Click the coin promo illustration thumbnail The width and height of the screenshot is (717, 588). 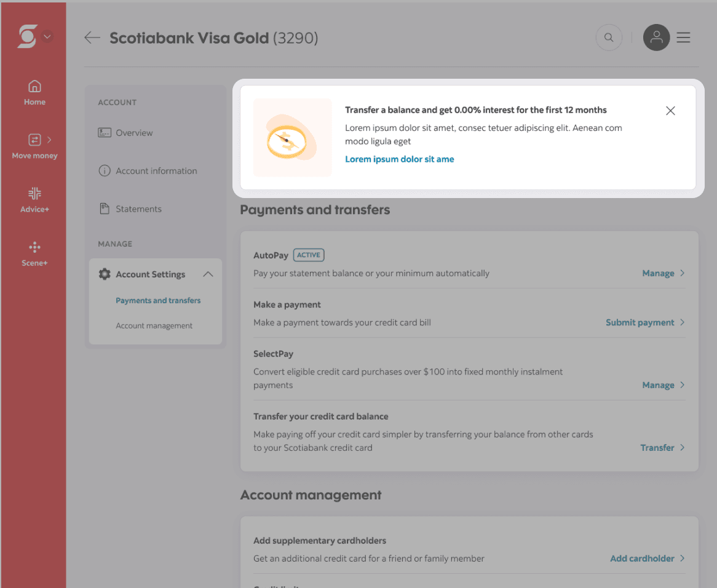(x=292, y=138)
